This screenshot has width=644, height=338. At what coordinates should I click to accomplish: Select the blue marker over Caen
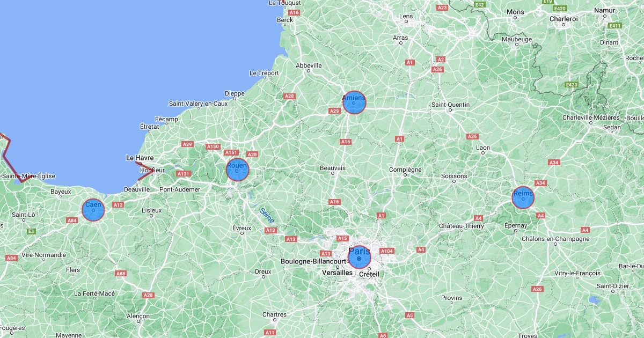click(93, 210)
